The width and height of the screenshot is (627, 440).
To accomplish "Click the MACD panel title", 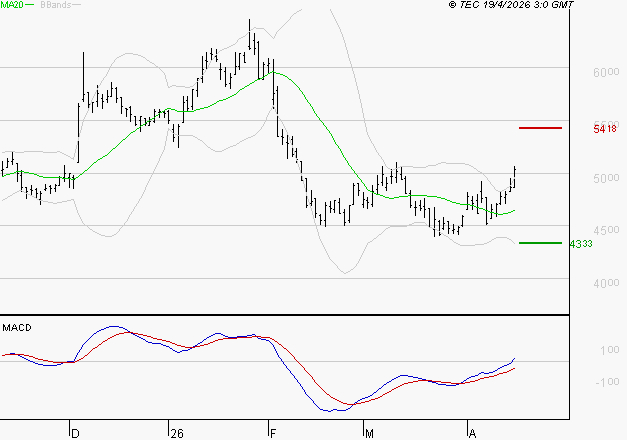I will [x=17, y=328].
